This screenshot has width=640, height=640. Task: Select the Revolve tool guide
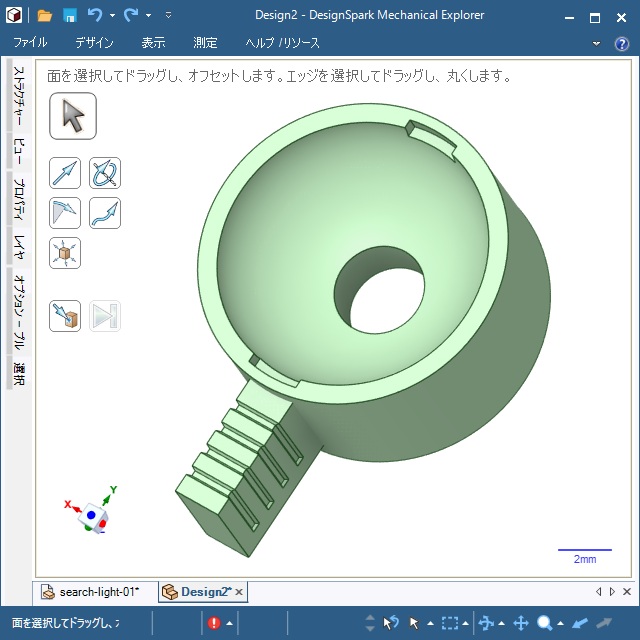pos(104,173)
